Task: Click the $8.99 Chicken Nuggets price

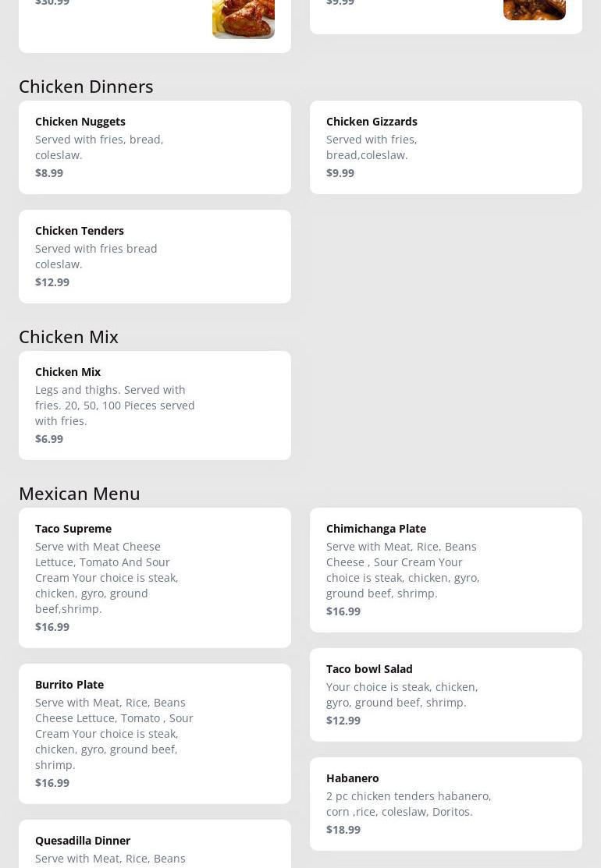Action: pyautogui.click(x=49, y=173)
